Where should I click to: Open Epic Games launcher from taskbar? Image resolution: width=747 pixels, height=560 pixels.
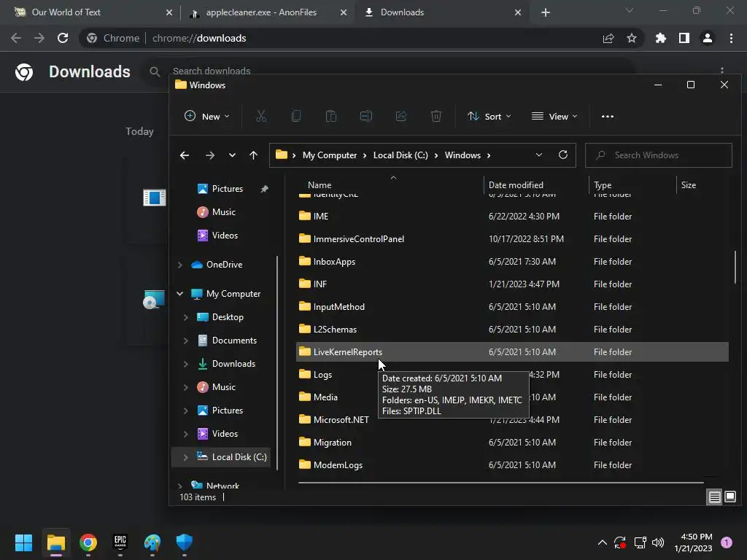pyautogui.click(x=120, y=542)
